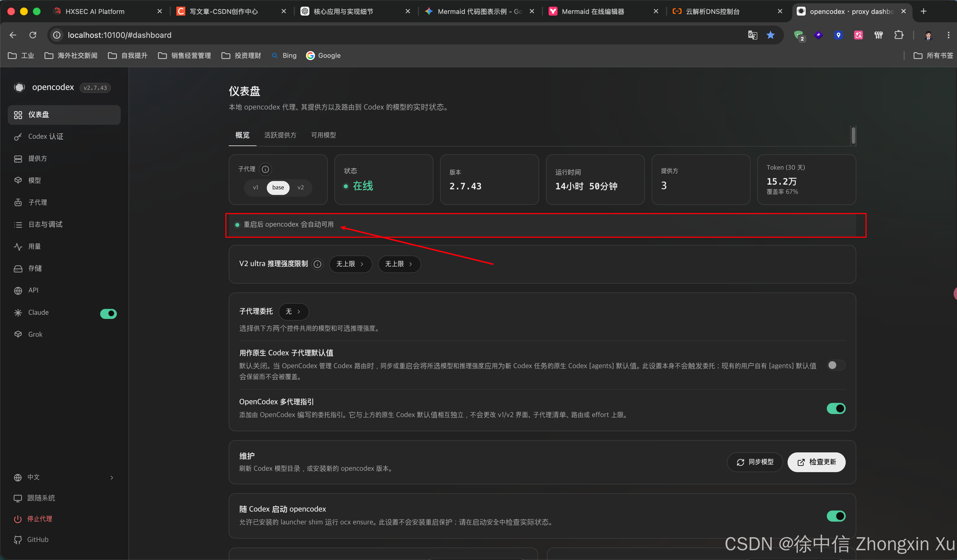The height and width of the screenshot is (560, 957).
Task: Click the 存储 storage drive icon
Action: click(18, 269)
